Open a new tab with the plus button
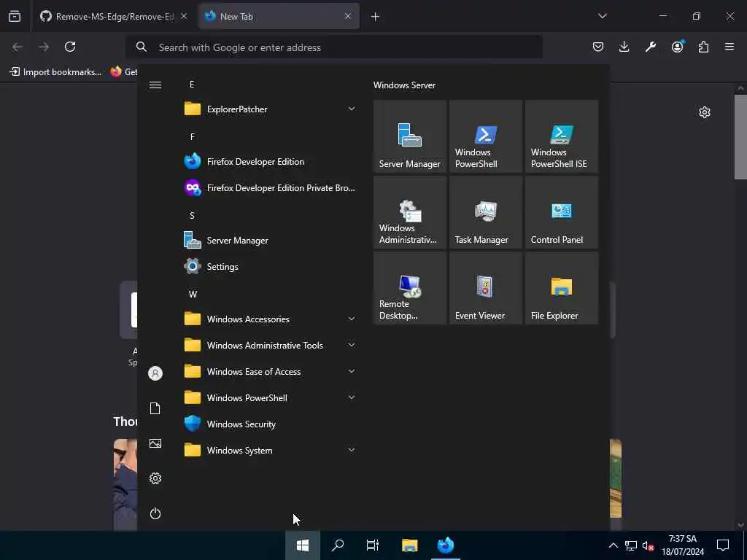Screen dimensions: 747x560 (376, 17)
